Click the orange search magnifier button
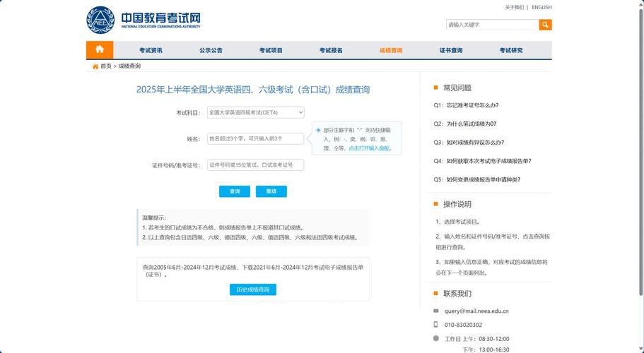This screenshot has width=644, height=353. pyautogui.click(x=545, y=25)
